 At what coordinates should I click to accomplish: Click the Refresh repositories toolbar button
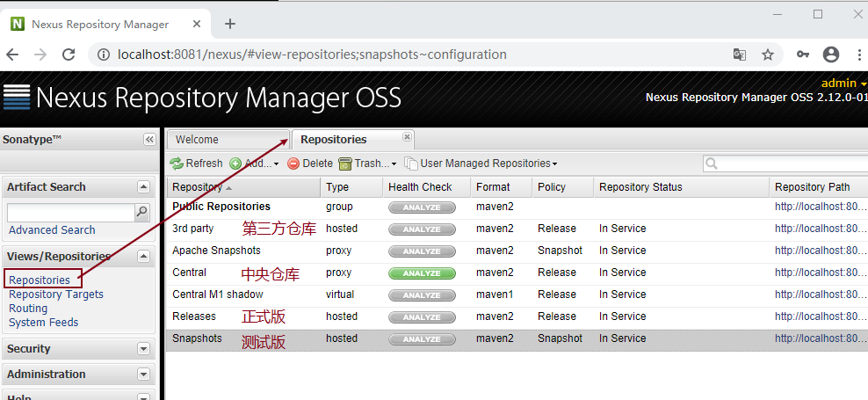[196, 164]
